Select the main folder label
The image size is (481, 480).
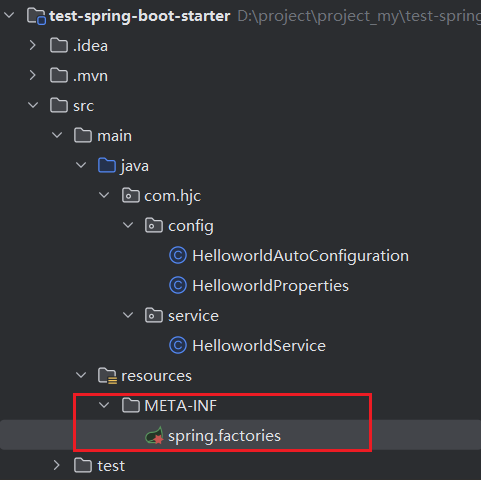coord(114,136)
